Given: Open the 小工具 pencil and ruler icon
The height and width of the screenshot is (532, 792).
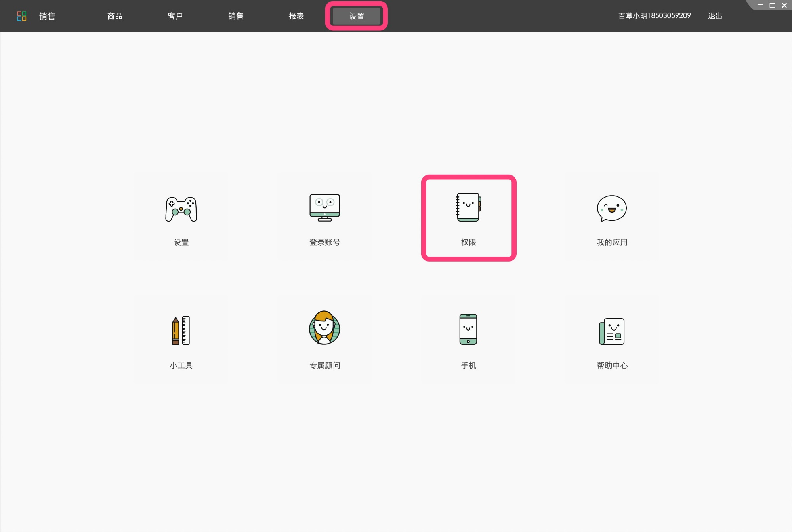Looking at the screenshot, I should (181, 339).
